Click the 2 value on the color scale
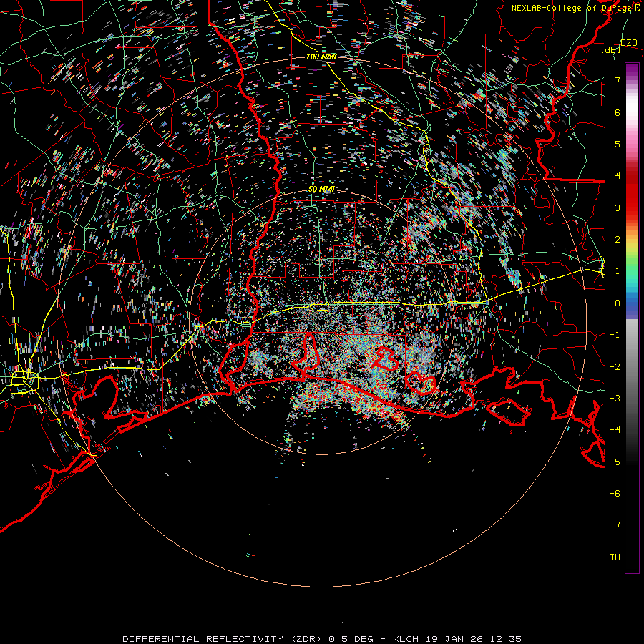Screen dimensions: 644x644 point(618,240)
